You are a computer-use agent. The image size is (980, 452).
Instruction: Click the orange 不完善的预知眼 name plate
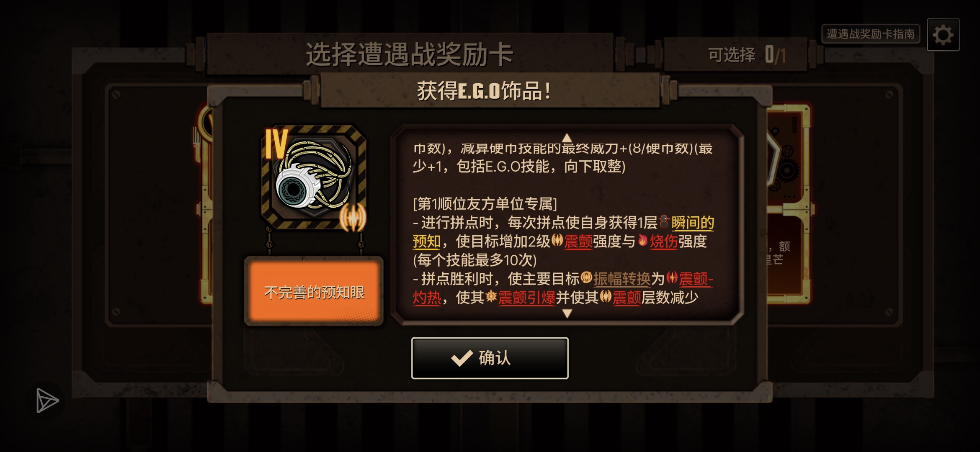314,292
